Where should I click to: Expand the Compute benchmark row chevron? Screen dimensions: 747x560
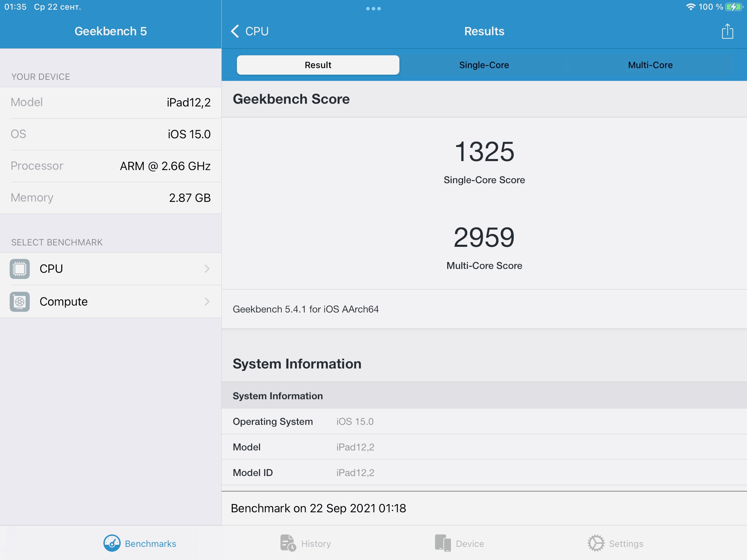click(x=207, y=301)
